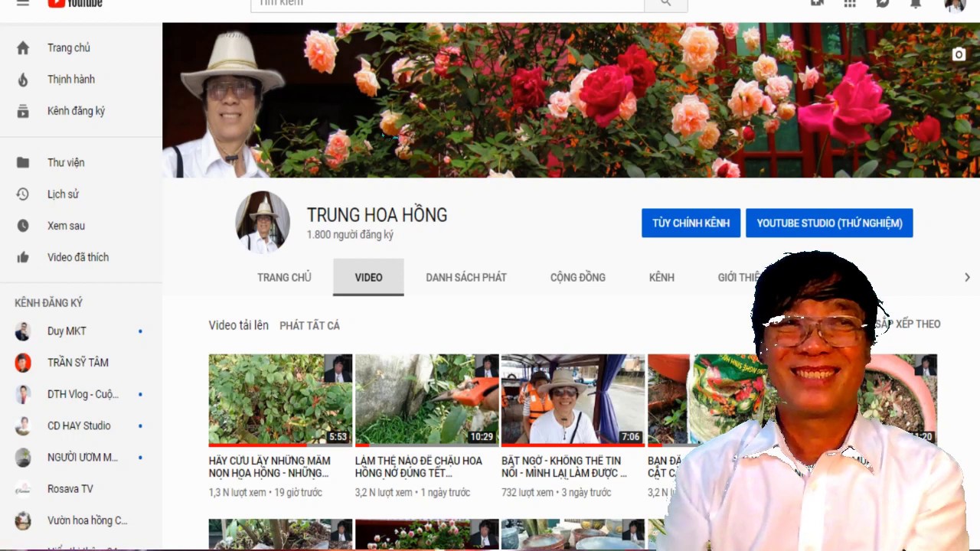Open BẤT NGỜ - KHÔNG THỂ TIN video title
The image size is (980, 551).
tap(564, 467)
